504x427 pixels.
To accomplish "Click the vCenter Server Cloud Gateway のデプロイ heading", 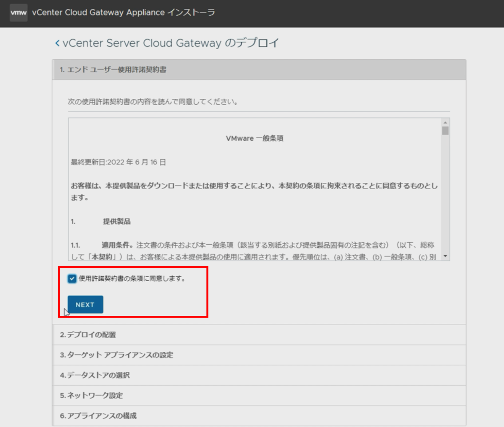I will click(171, 43).
